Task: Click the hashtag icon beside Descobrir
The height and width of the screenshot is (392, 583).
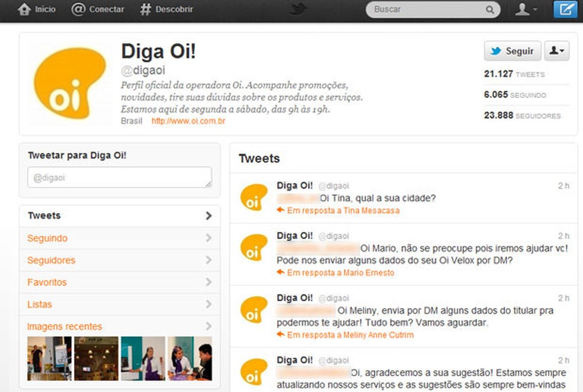Action: pyautogui.click(x=145, y=9)
